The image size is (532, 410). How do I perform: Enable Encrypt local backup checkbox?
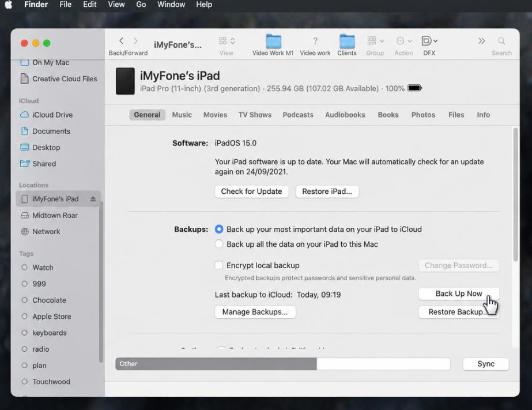(219, 265)
